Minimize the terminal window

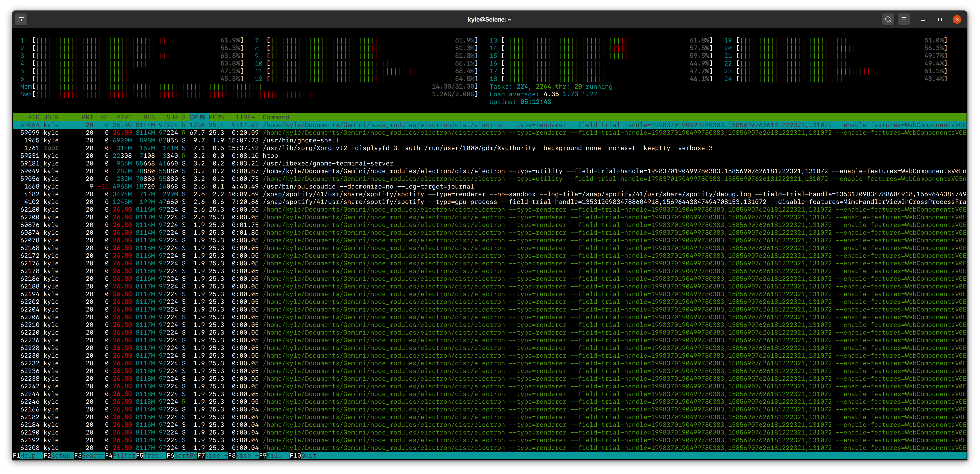pos(923,19)
